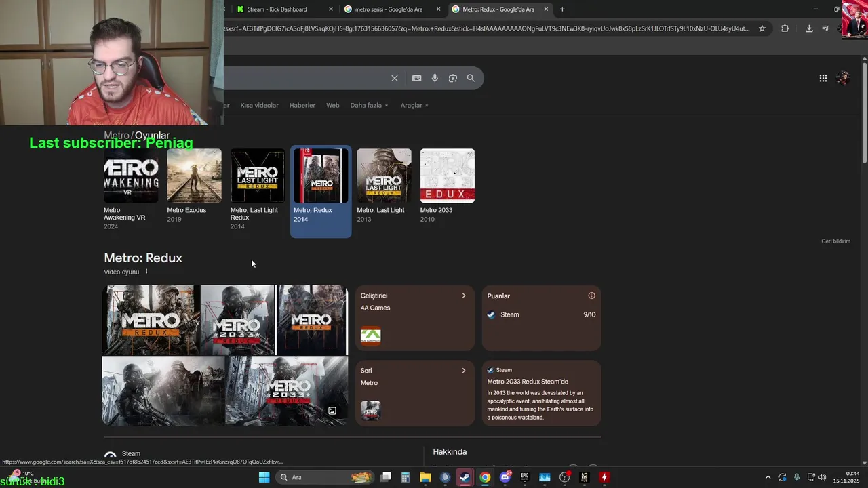Switch to the Haberler filter
The width and height of the screenshot is (868, 488).
coord(302,105)
